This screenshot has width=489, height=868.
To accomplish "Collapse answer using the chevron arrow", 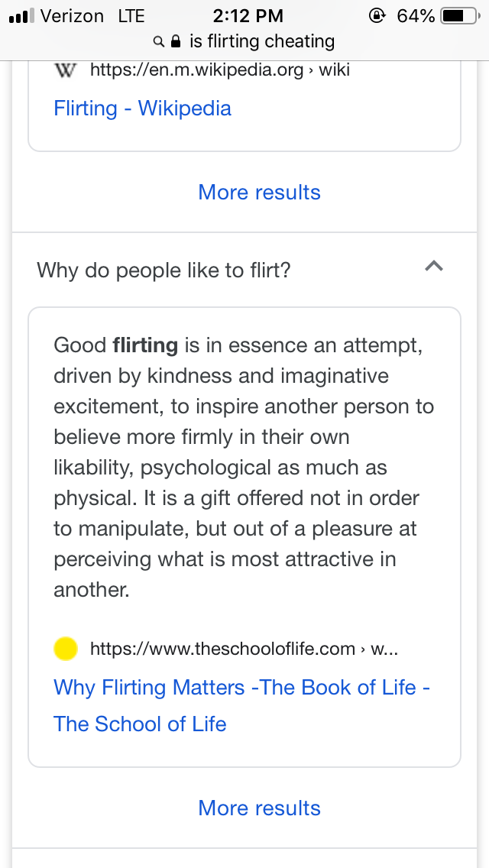I will 433,266.
